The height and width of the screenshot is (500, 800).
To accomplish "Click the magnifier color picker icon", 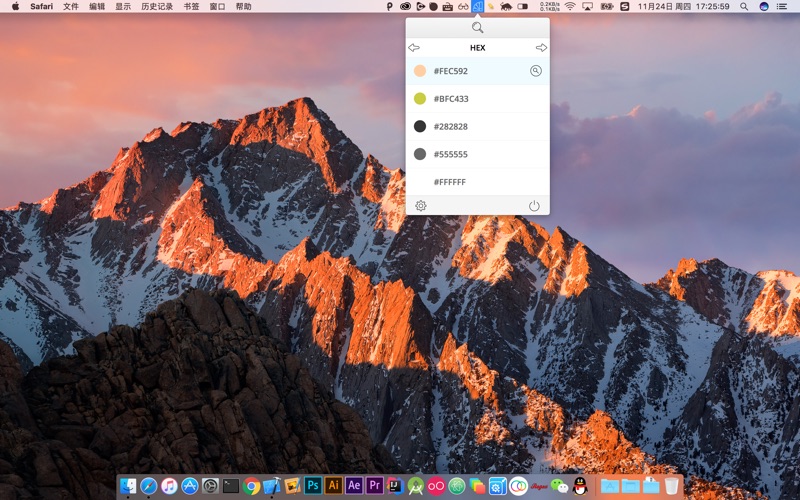I will click(478, 28).
